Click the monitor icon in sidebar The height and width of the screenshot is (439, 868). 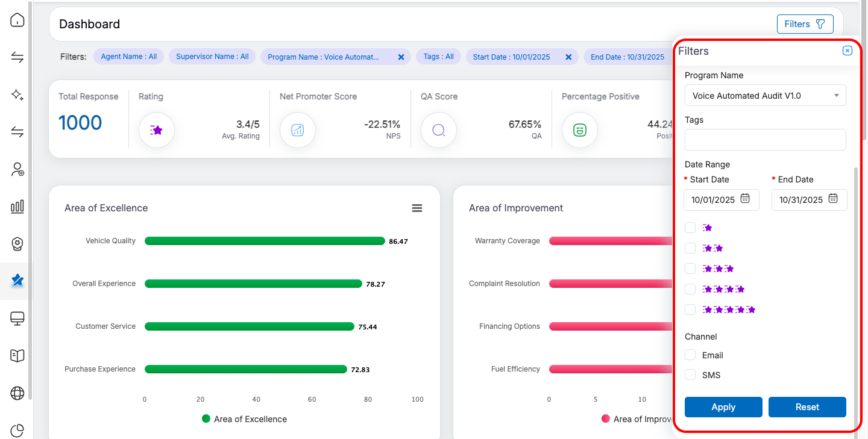17,319
